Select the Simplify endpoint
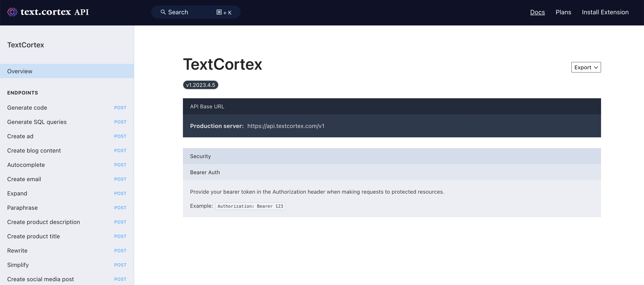This screenshot has height=285, width=644. click(18, 264)
